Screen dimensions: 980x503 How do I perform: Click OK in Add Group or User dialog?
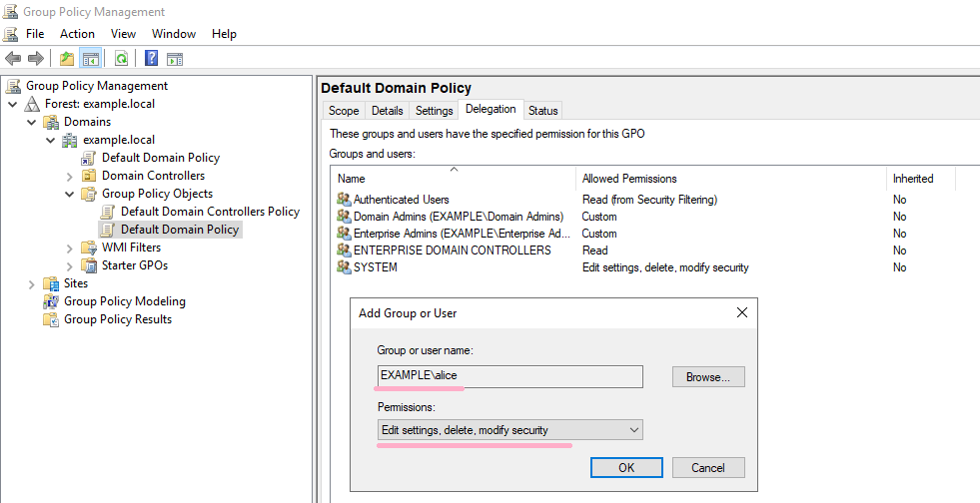(626, 467)
